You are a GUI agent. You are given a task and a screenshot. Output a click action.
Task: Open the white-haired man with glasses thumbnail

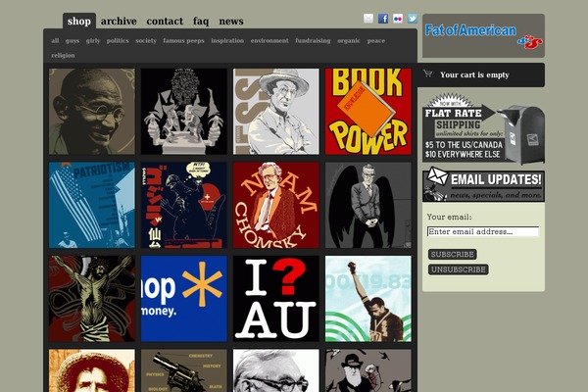click(x=276, y=371)
